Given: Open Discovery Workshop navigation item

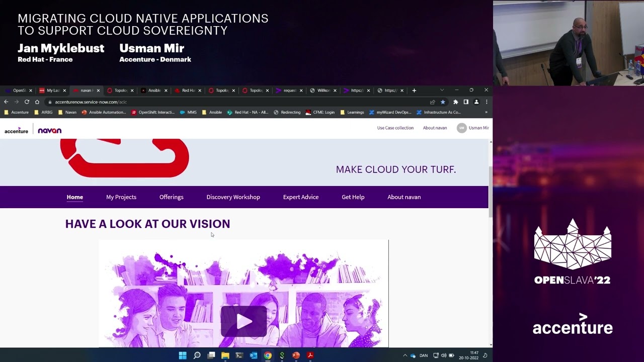Looking at the screenshot, I should point(233,197).
